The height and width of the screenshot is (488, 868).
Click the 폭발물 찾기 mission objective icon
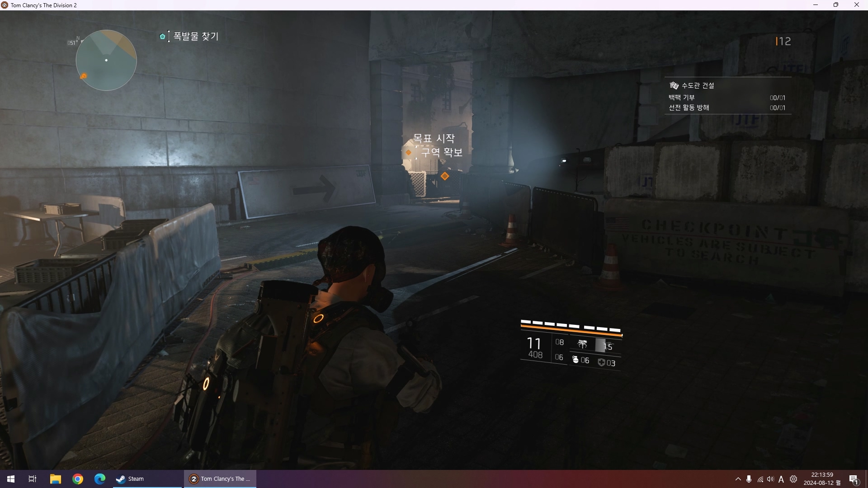pyautogui.click(x=162, y=37)
